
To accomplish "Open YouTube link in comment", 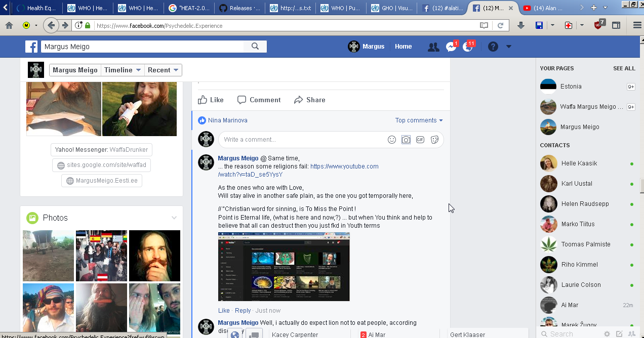I will coord(298,171).
